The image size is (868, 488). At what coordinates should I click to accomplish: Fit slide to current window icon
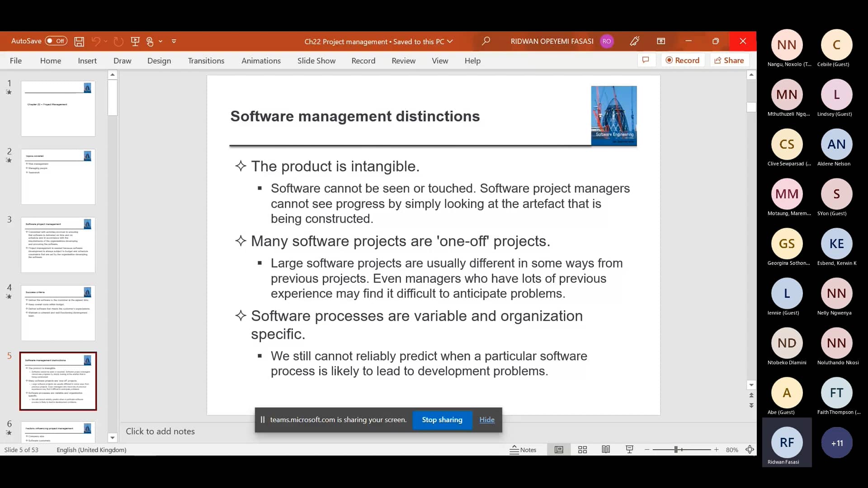(x=750, y=450)
